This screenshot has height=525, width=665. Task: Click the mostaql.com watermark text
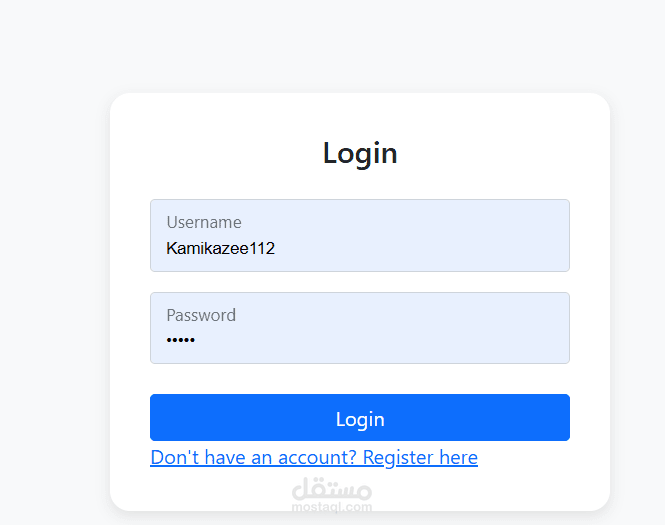pos(332,507)
